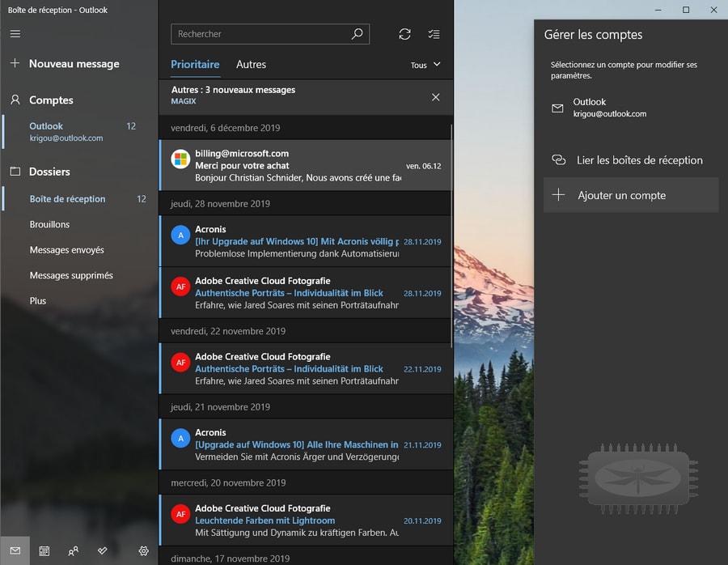Click the search magnifier icon
Image resolution: width=728 pixels, height=565 pixels.
[357, 34]
